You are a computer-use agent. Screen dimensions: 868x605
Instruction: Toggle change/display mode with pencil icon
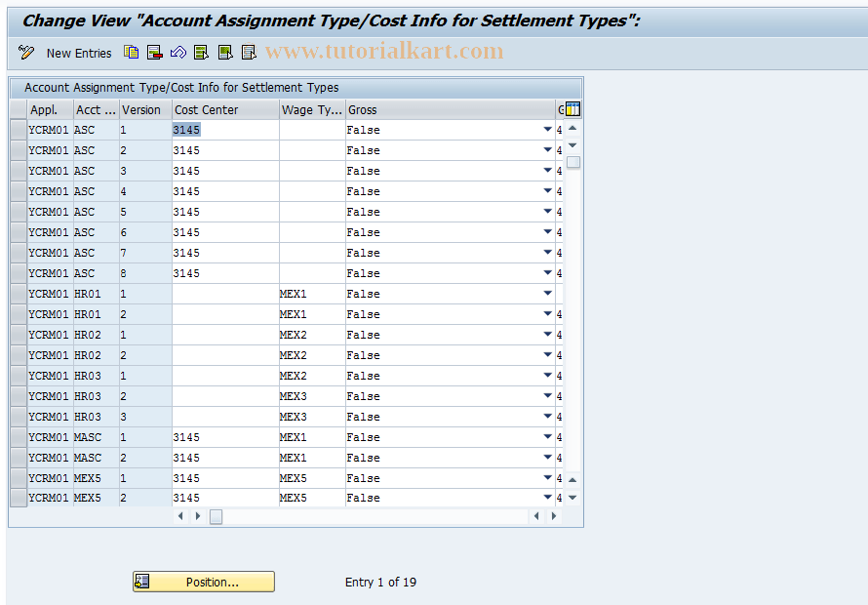pyautogui.click(x=24, y=53)
